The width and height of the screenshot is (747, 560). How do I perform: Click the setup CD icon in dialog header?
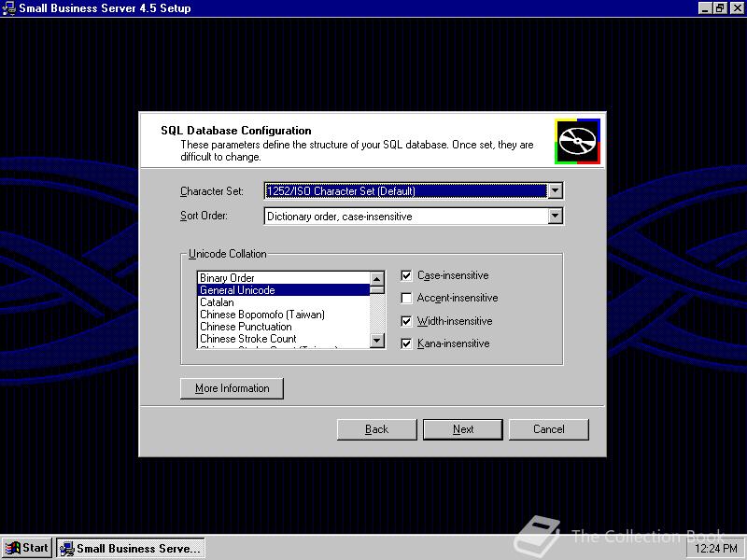(x=577, y=142)
